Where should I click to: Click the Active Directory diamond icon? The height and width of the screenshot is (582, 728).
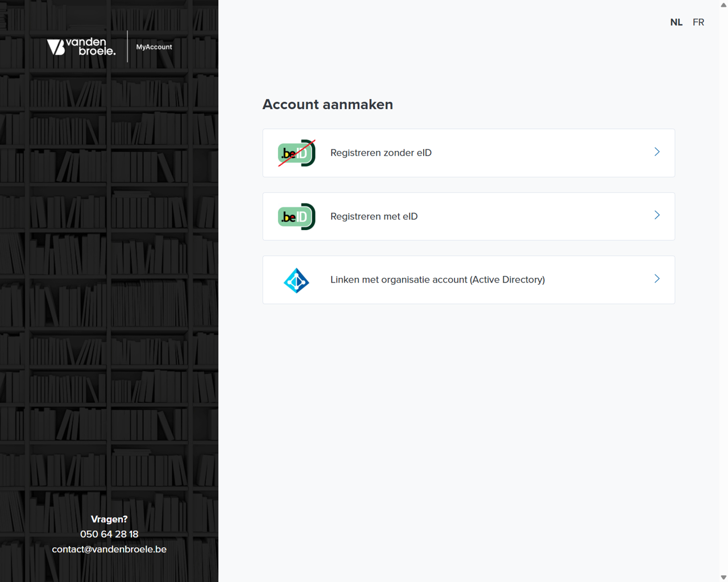[x=296, y=280]
